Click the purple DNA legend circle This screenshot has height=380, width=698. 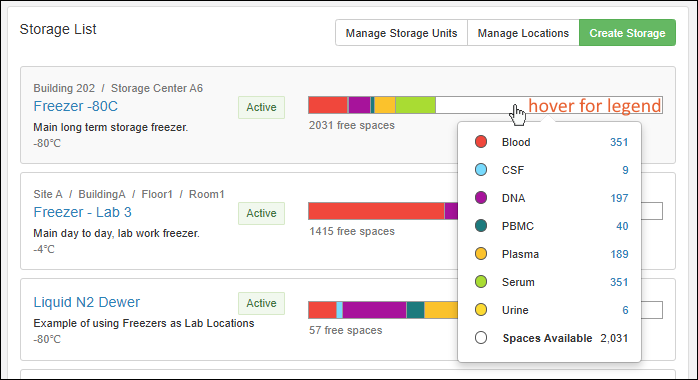(x=481, y=198)
